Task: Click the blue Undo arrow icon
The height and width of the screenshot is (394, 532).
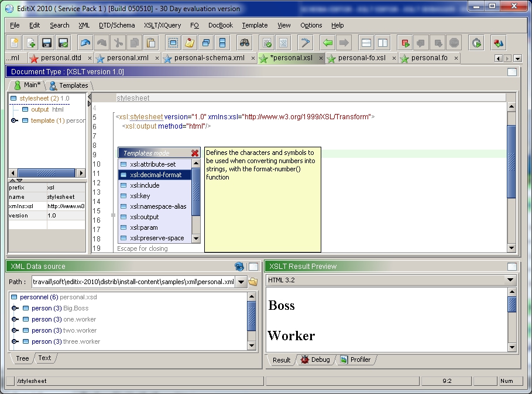Action: [85, 43]
